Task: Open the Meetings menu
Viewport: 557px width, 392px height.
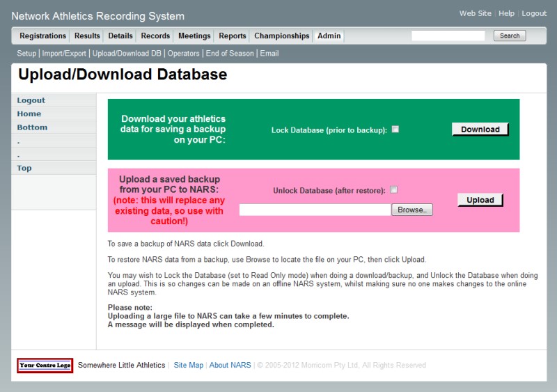Action: coord(194,36)
